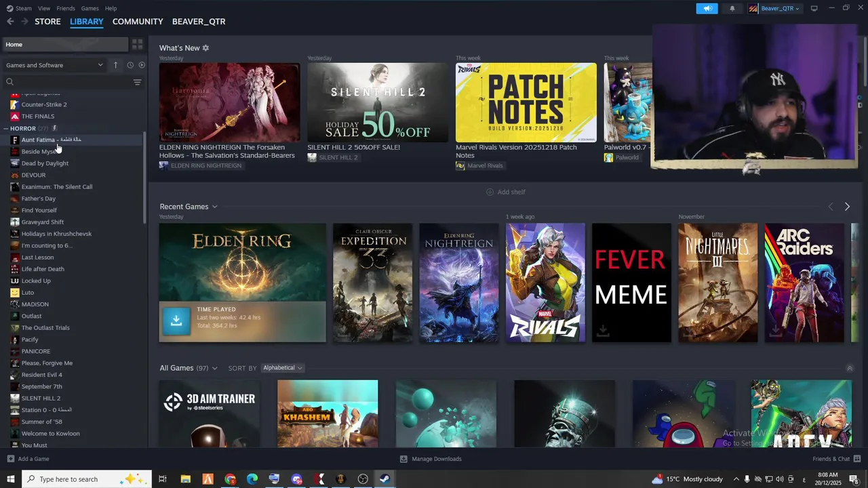Viewport: 868px width, 488px height.
Task: Change sort by Alphabetical dropdown
Action: 282,368
